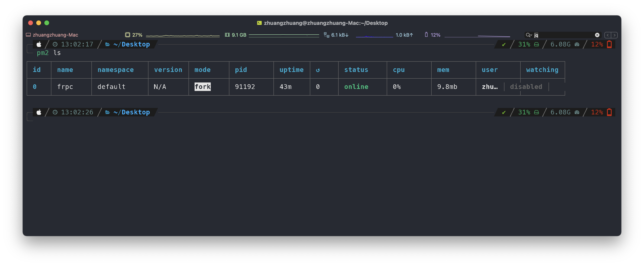
Task: Go to next search result arrow
Action: 614,35
